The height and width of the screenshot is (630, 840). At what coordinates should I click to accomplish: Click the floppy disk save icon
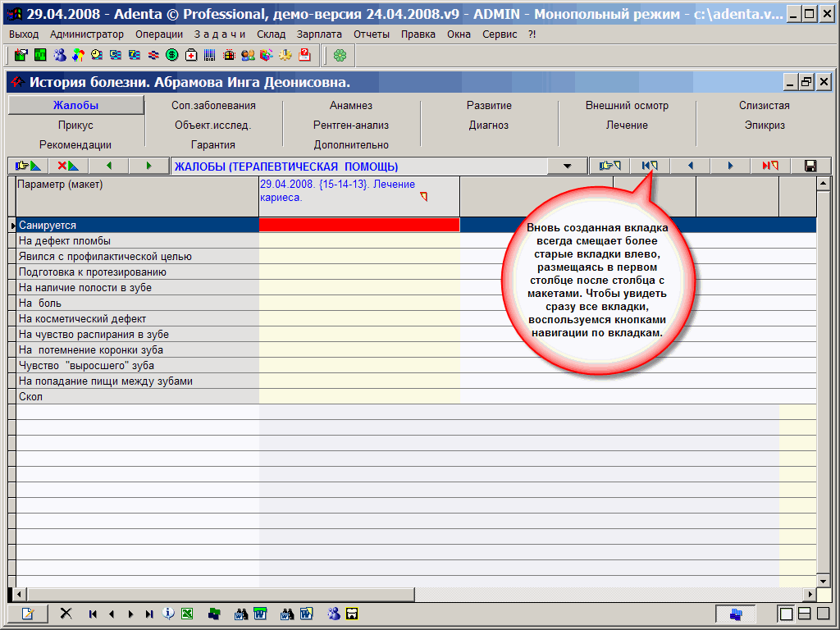tap(810, 166)
